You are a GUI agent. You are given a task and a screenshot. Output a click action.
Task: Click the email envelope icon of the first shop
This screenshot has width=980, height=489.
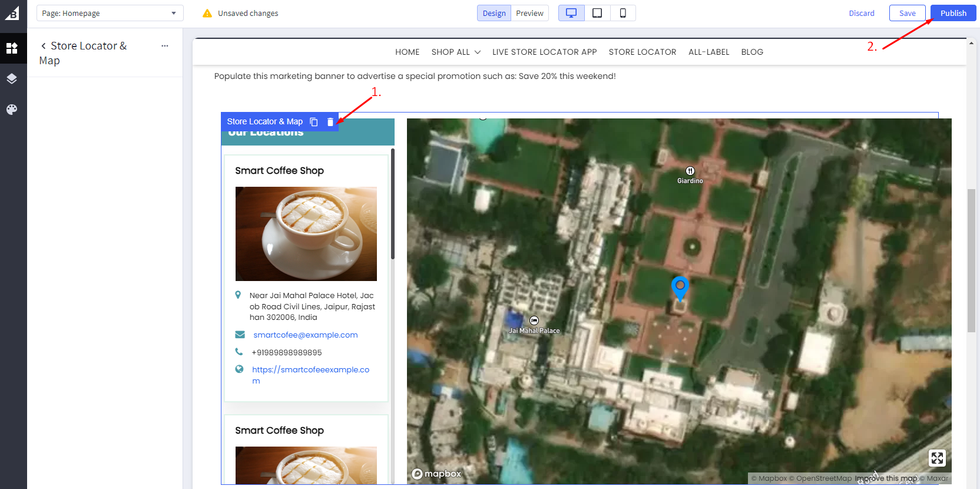point(240,335)
